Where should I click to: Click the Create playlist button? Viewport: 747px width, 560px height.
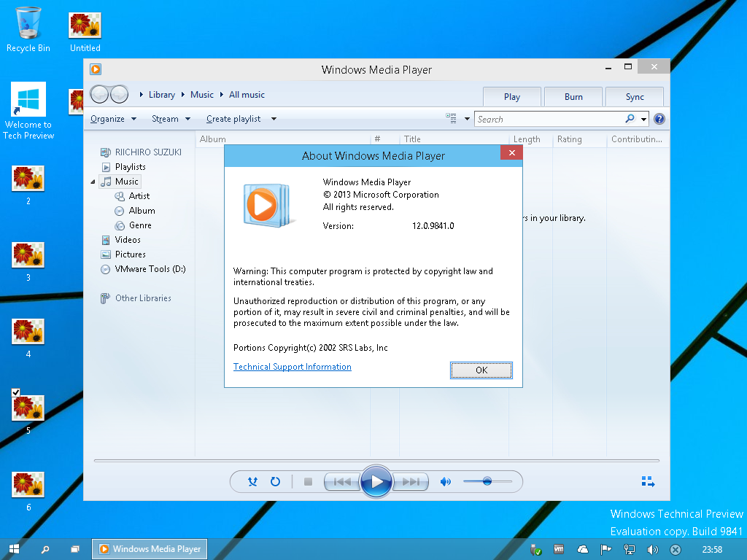tap(233, 119)
